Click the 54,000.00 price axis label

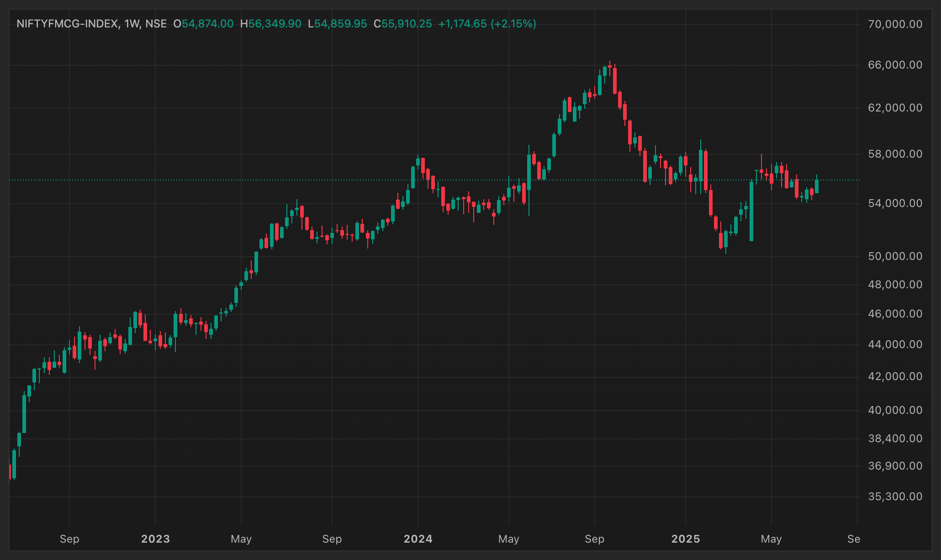[895, 203]
